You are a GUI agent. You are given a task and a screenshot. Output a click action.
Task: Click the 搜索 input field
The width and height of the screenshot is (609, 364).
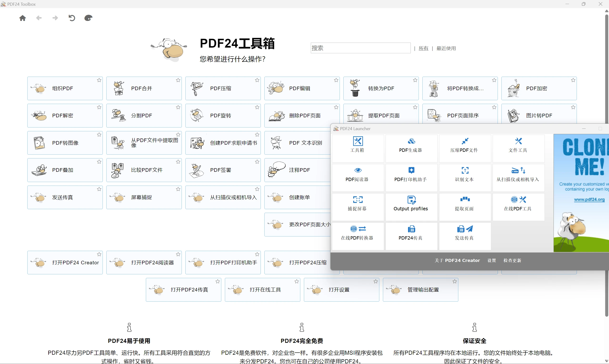pyautogui.click(x=361, y=48)
